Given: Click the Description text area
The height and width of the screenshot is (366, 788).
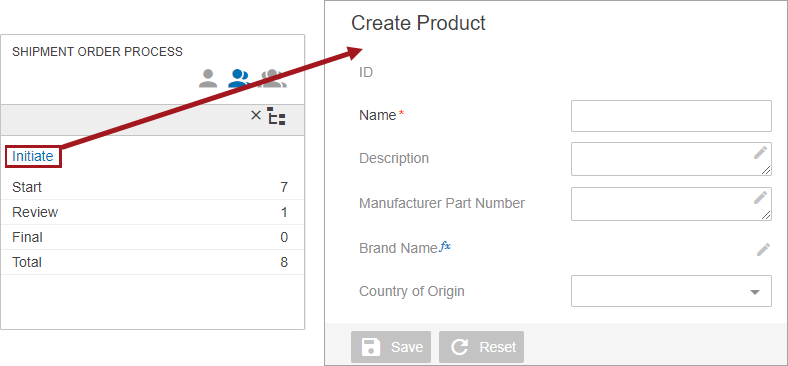Looking at the screenshot, I should [x=671, y=159].
